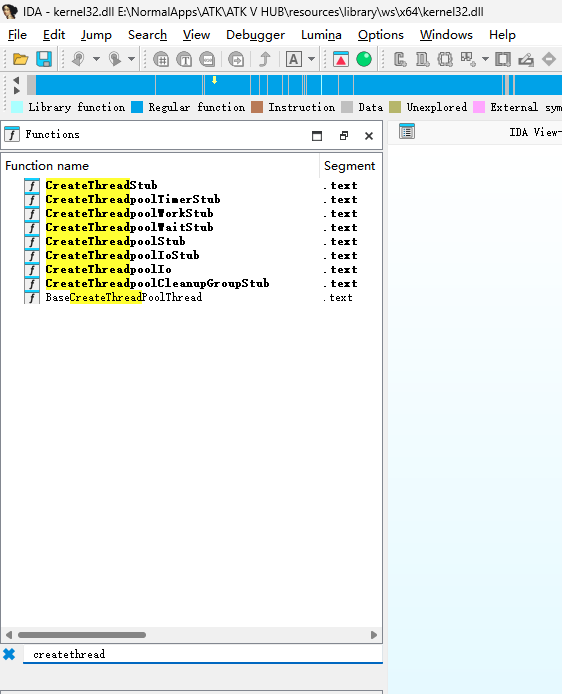
Task: Click the Segment column header
Action: (350, 166)
